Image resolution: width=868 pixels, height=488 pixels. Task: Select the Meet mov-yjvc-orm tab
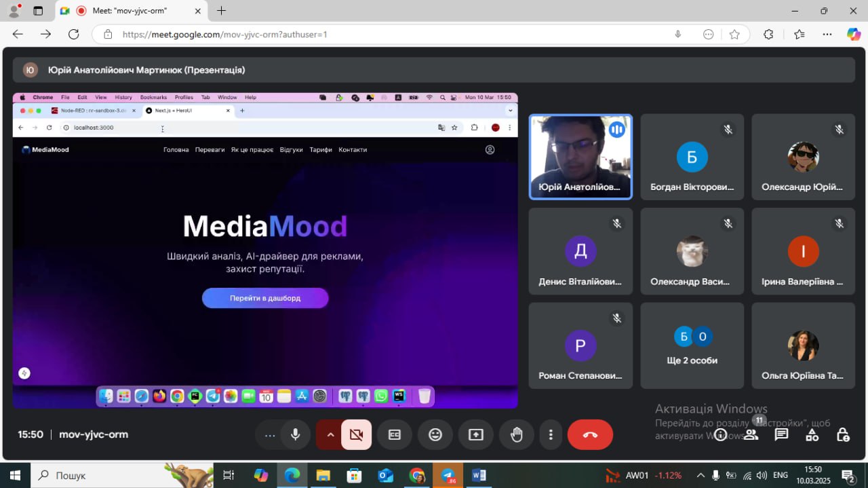coord(129,11)
